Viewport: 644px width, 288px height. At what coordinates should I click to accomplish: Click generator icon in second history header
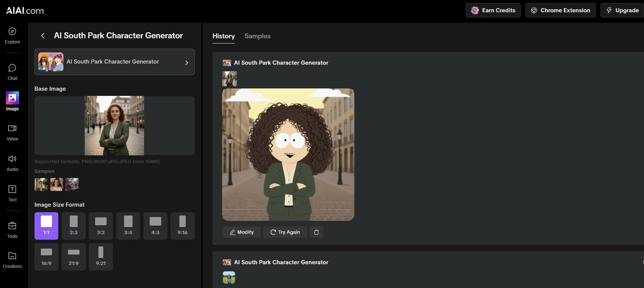(227, 262)
